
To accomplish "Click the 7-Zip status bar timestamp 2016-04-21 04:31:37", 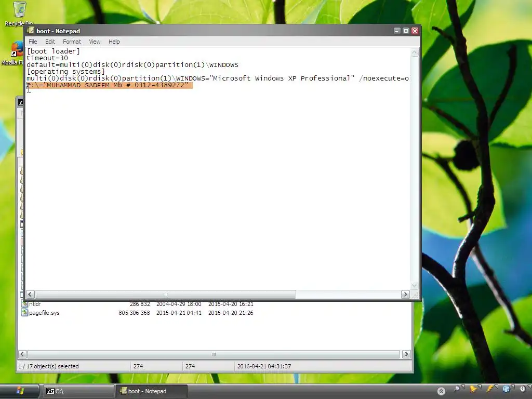I will click(264, 366).
